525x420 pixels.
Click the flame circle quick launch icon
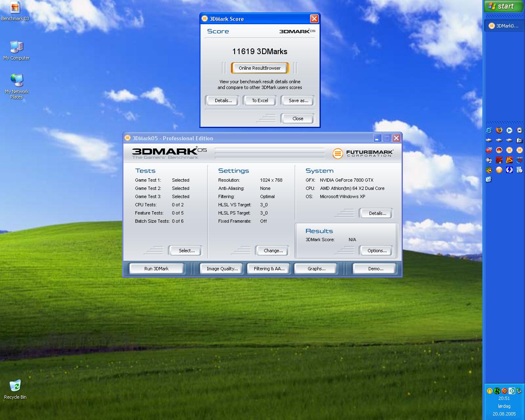(x=499, y=150)
